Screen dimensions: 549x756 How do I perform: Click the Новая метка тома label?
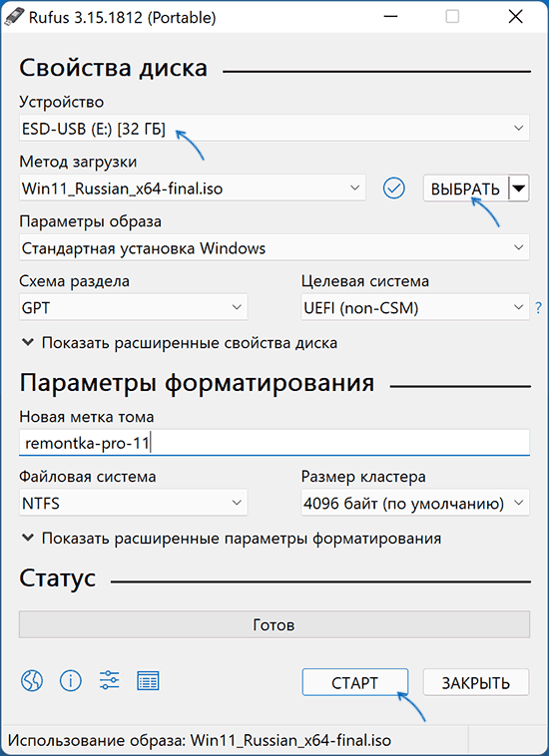[87, 416]
